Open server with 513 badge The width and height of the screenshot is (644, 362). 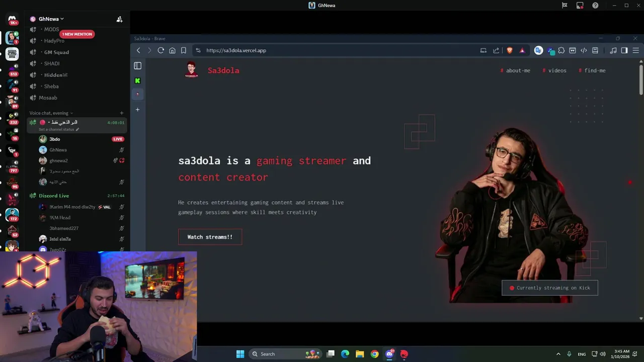(x=12, y=69)
